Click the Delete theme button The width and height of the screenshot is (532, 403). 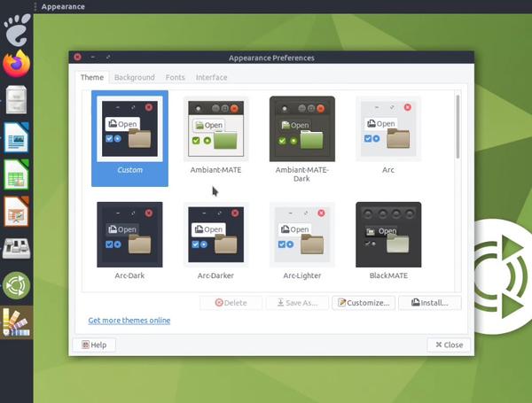(x=231, y=303)
